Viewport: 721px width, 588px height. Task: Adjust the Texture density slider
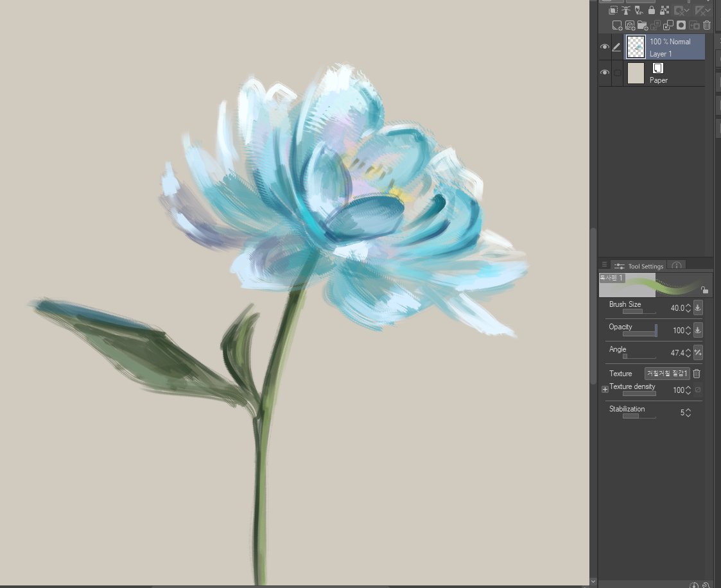[639, 393]
